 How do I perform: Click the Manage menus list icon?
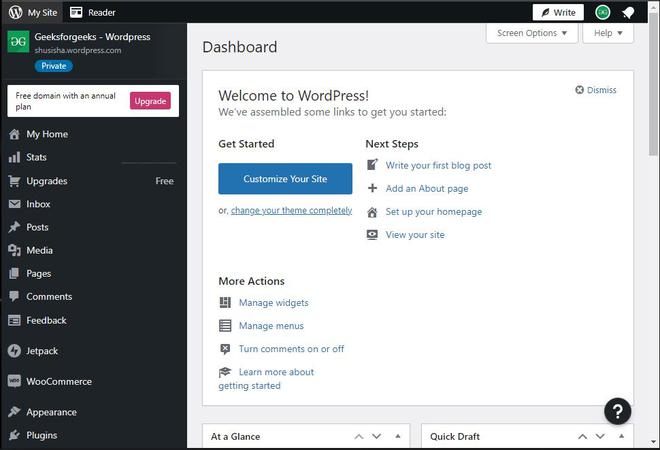coord(225,326)
